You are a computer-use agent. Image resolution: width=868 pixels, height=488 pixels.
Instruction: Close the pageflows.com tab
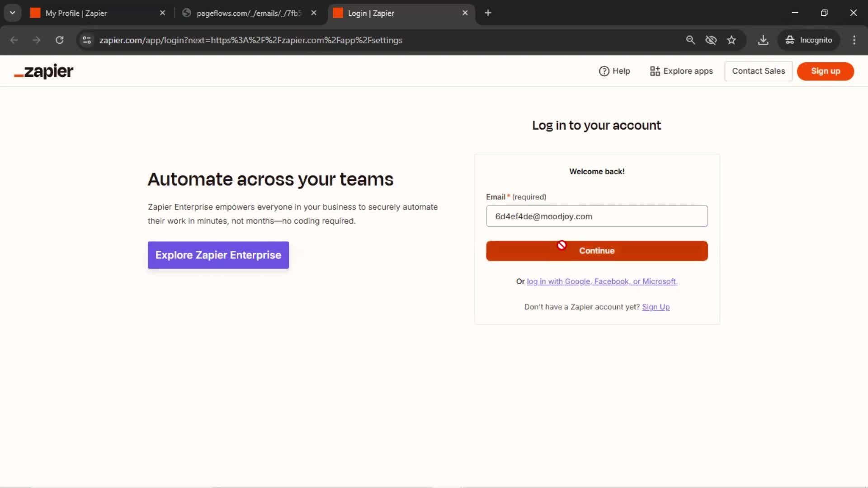click(x=314, y=13)
